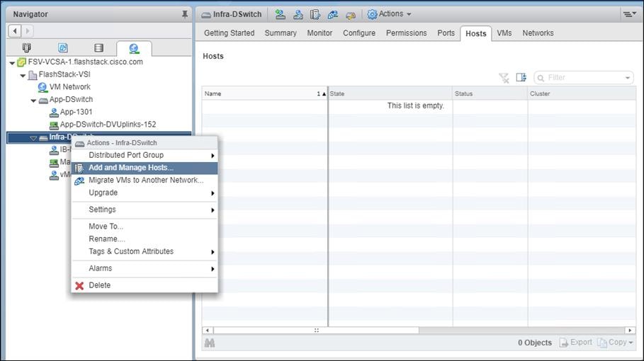Sort by the Cluster column header
Viewport: 644px width, 361px height.
click(582, 93)
